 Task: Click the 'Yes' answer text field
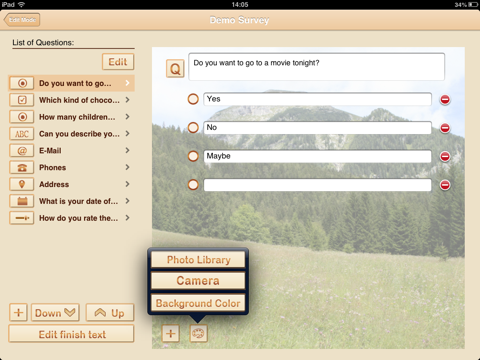tap(317, 99)
